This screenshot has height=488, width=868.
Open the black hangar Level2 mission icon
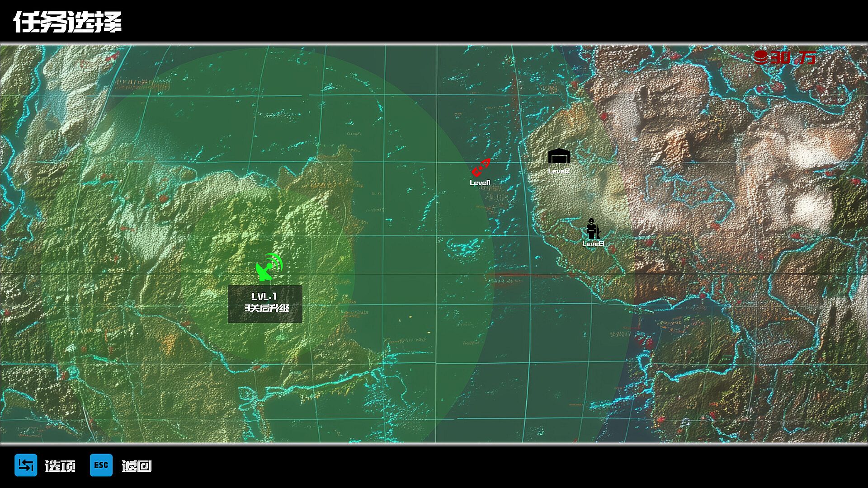tap(559, 156)
